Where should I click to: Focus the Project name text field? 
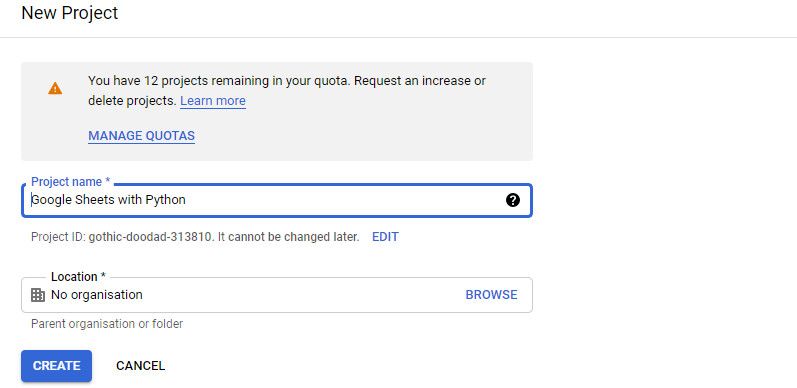coord(277,200)
